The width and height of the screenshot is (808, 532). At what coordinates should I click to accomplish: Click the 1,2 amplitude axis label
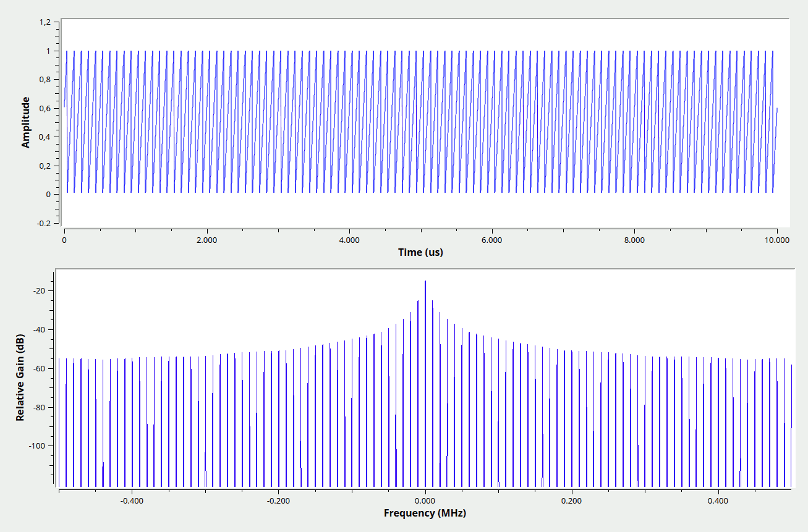point(45,22)
